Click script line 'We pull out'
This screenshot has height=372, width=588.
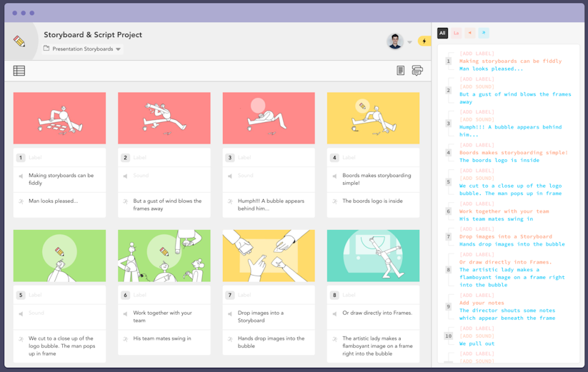coord(477,343)
